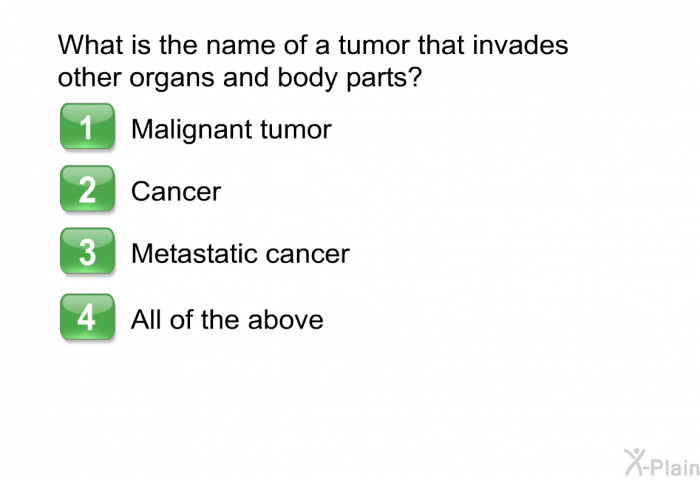Choose the "Cancer" answer option text

pos(176,192)
